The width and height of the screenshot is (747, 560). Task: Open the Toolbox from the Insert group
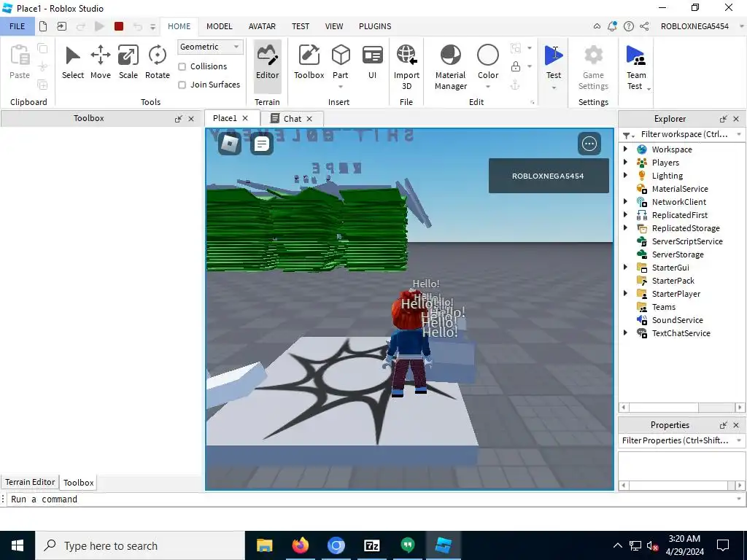(309, 63)
